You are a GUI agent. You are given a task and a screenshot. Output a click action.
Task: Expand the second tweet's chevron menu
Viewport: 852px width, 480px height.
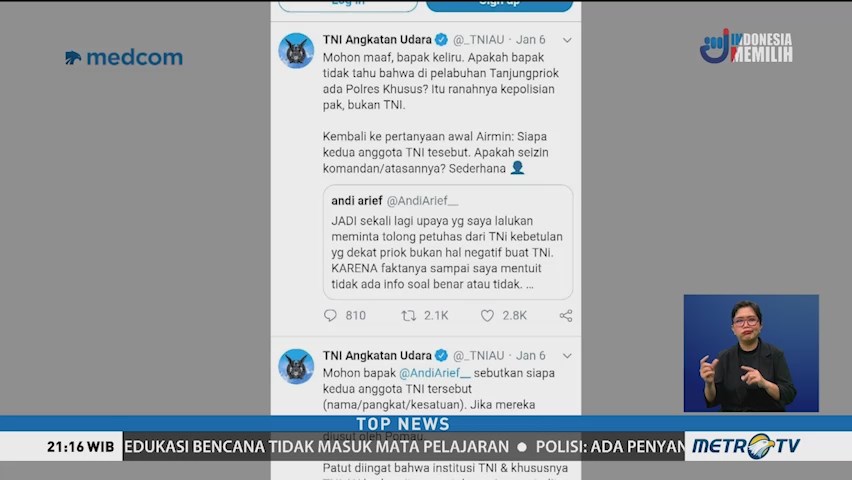[567, 356]
